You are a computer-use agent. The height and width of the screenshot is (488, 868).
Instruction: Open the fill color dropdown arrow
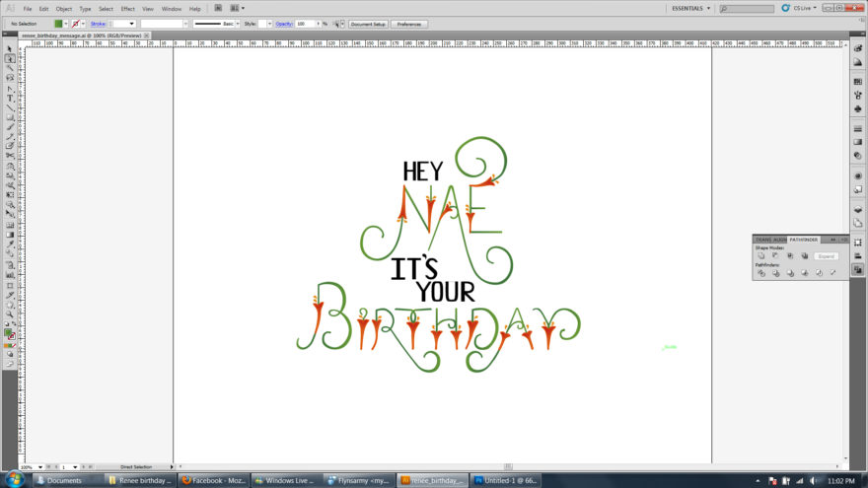pyautogui.click(x=66, y=24)
